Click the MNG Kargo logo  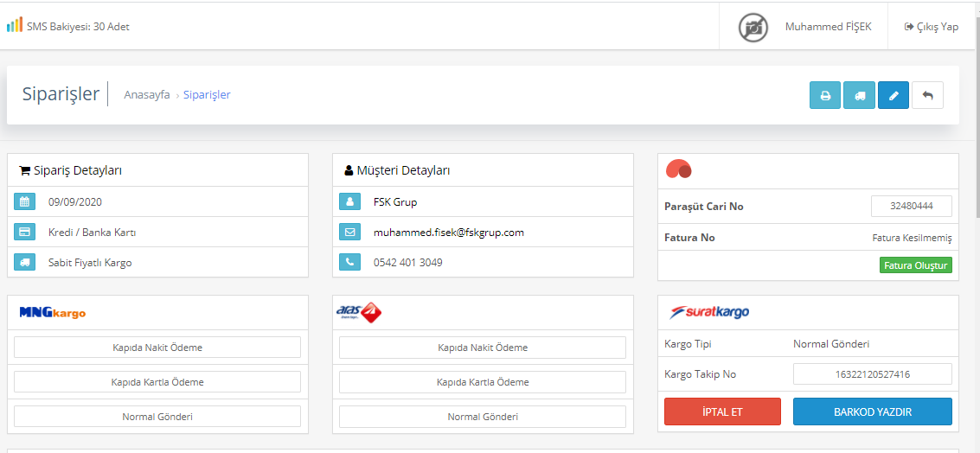53,312
